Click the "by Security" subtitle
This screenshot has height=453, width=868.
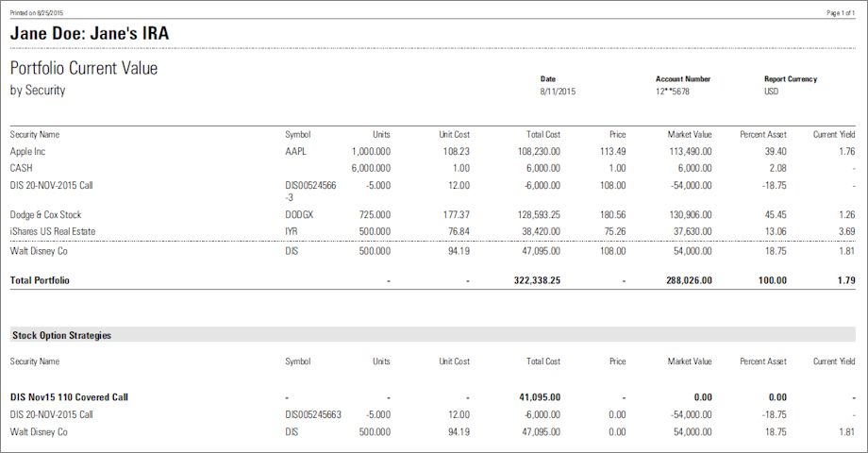38,91
